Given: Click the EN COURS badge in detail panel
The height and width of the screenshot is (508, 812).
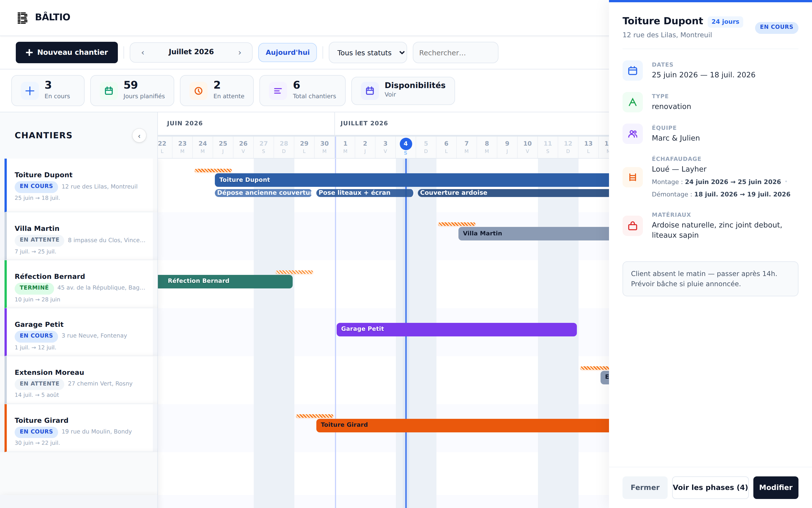Looking at the screenshot, I should [x=776, y=27].
